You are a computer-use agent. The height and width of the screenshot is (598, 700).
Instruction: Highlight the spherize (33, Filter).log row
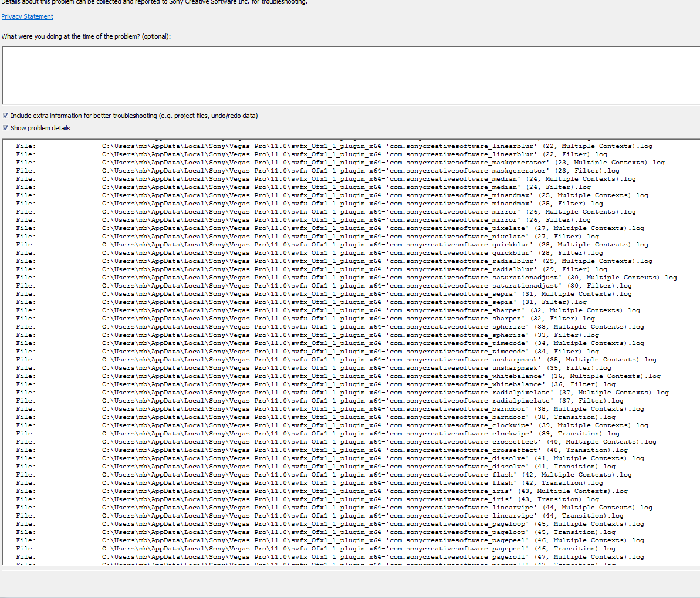(x=307, y=335)
